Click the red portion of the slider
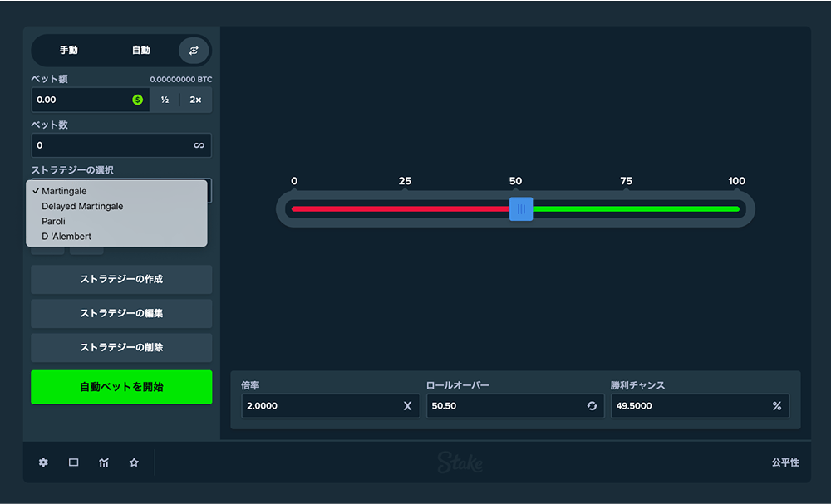 (x=401, y=209)
